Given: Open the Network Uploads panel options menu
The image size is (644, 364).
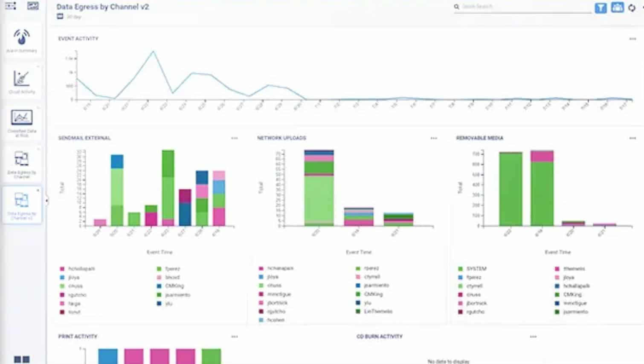Looking at the screenshot, I should (434, 138).
